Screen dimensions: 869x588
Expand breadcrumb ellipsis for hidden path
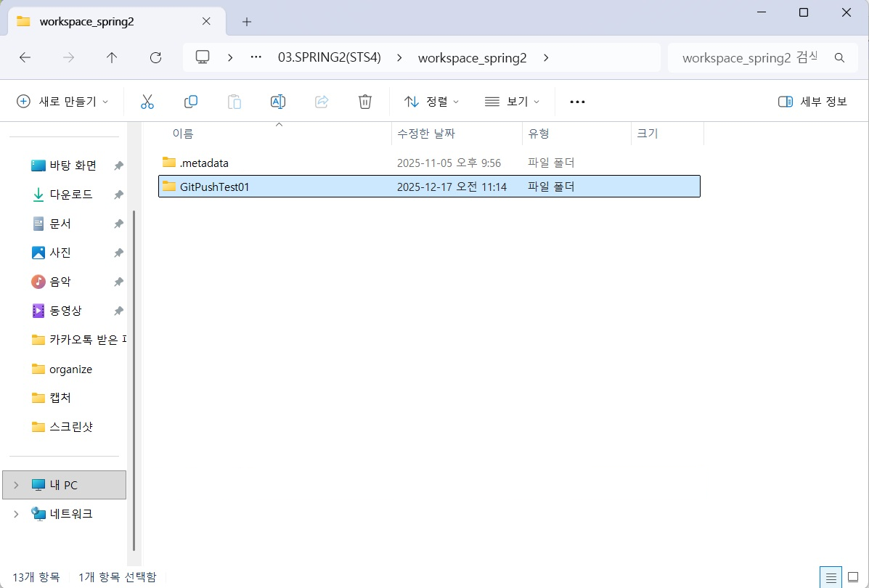point(256,57)
